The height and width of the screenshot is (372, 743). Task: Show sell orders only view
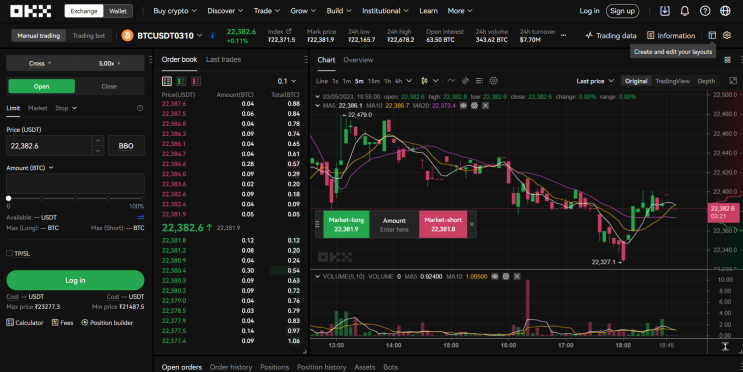point(196,81)
